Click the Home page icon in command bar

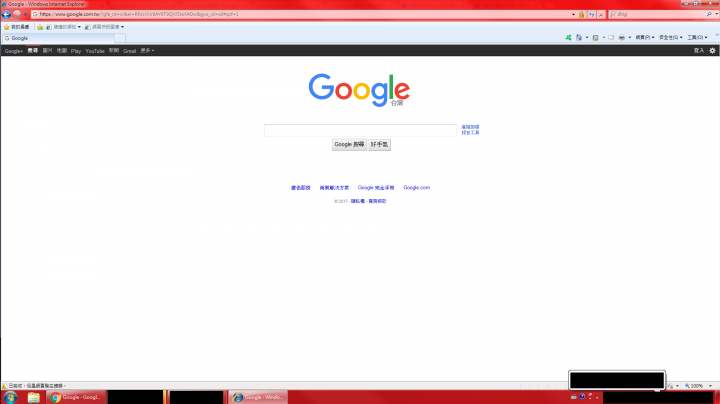point(579,38)
